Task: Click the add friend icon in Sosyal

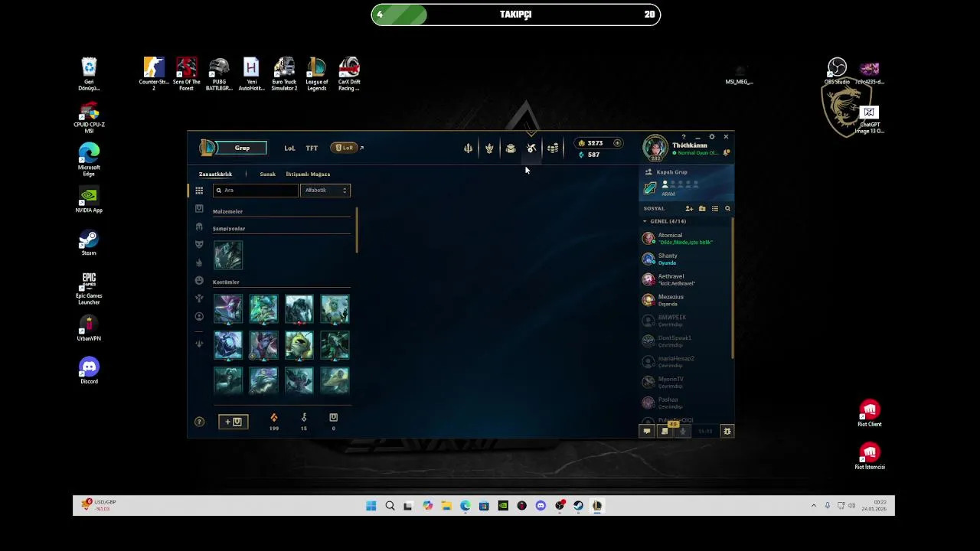Action: pos(689,209)
